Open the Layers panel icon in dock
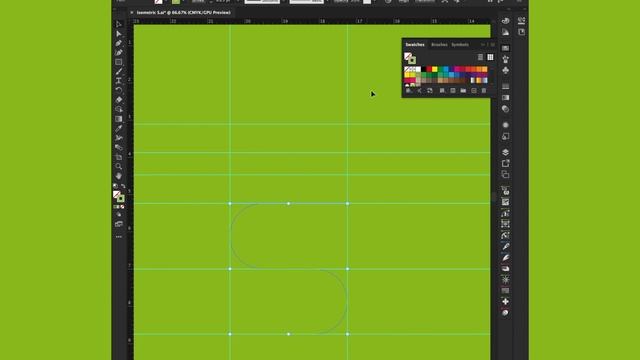The image size is (640, 360). coord(505,152)
